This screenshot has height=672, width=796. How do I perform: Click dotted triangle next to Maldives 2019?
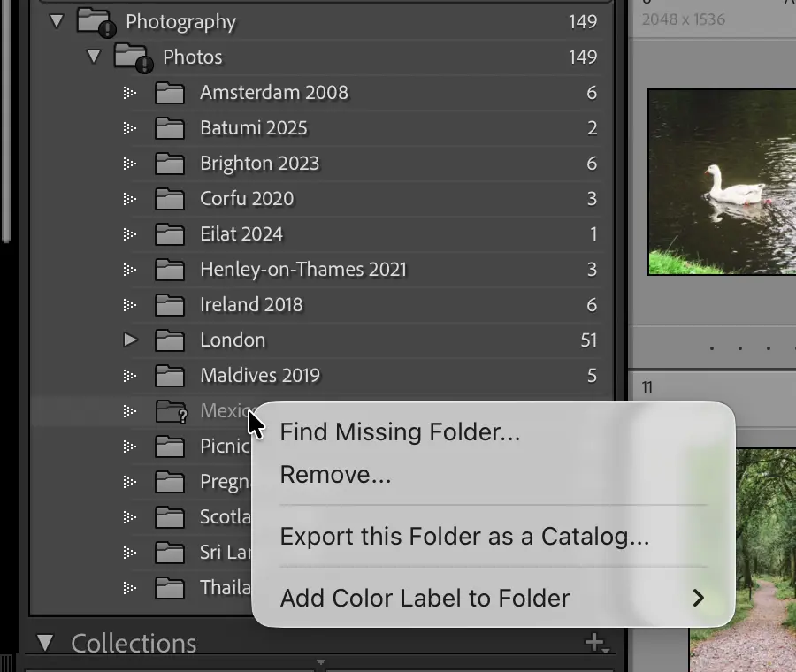(130, 376)
